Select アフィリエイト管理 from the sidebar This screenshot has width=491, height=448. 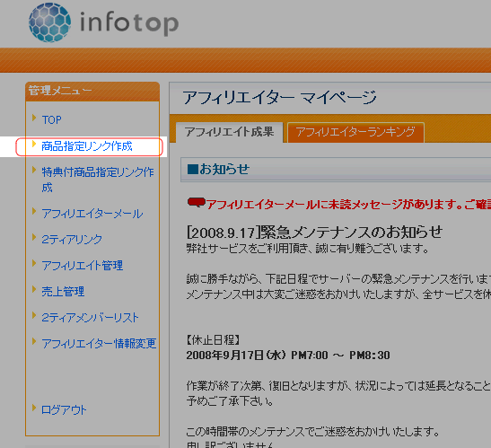pyautogui.click(x=83, y=266)
